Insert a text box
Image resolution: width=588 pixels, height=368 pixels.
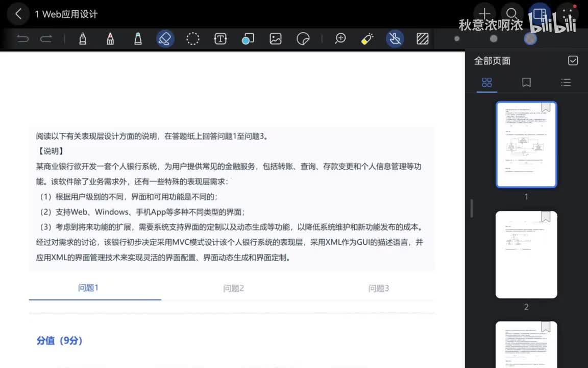pos(220,39)
